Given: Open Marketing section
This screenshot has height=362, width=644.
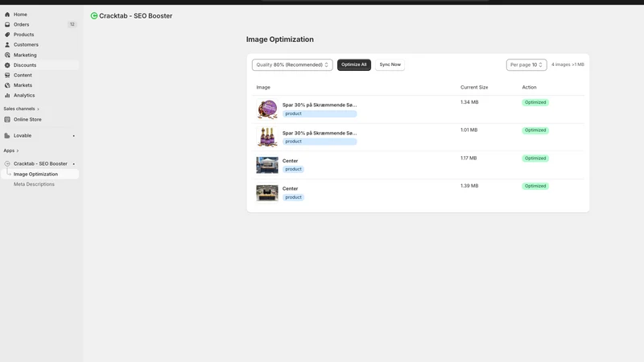Looking at the screenshot, I should click(39, 55).
